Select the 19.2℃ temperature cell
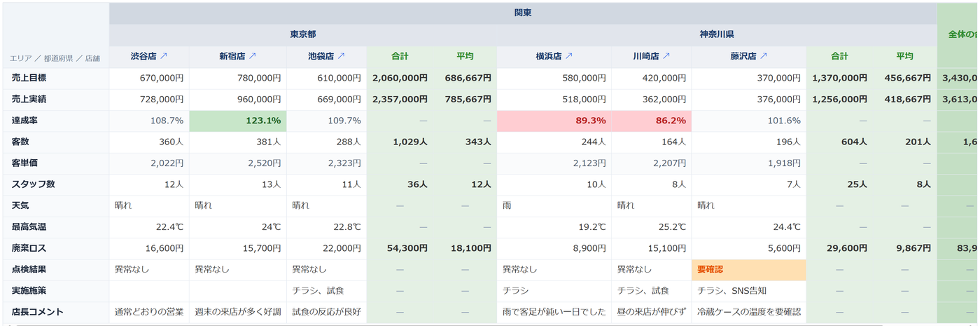980x326 pixels. pyautogui.click(x=554, y=227)
